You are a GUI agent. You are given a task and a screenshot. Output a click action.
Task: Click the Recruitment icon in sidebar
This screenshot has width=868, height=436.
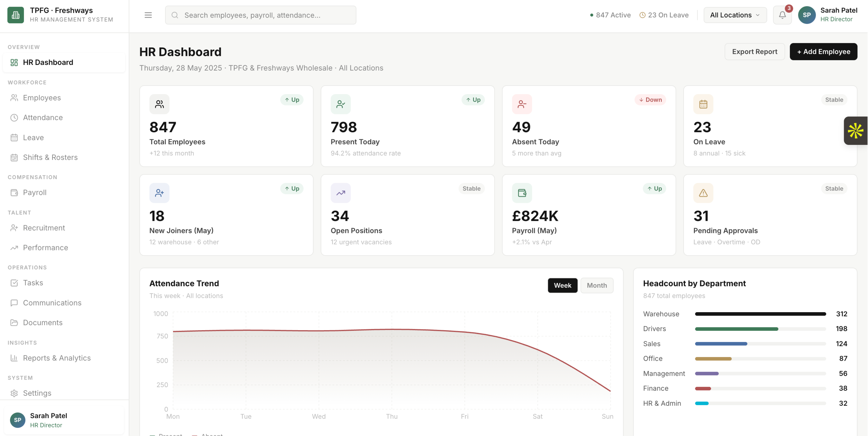click(14, 228)
